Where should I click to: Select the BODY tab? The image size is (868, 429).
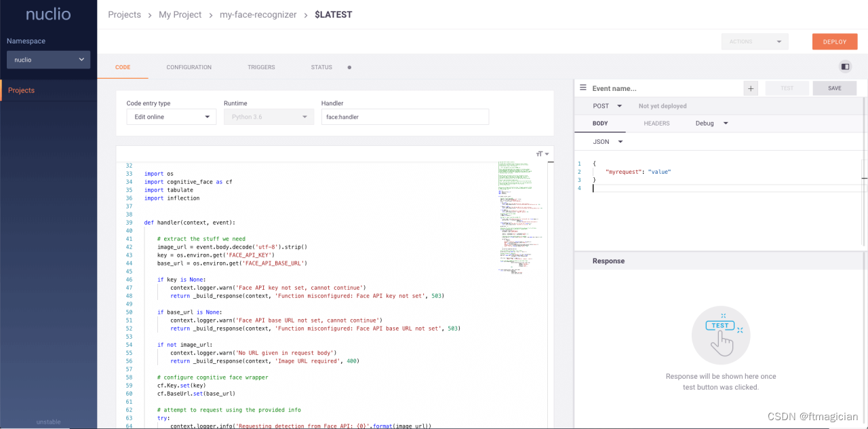600,124
